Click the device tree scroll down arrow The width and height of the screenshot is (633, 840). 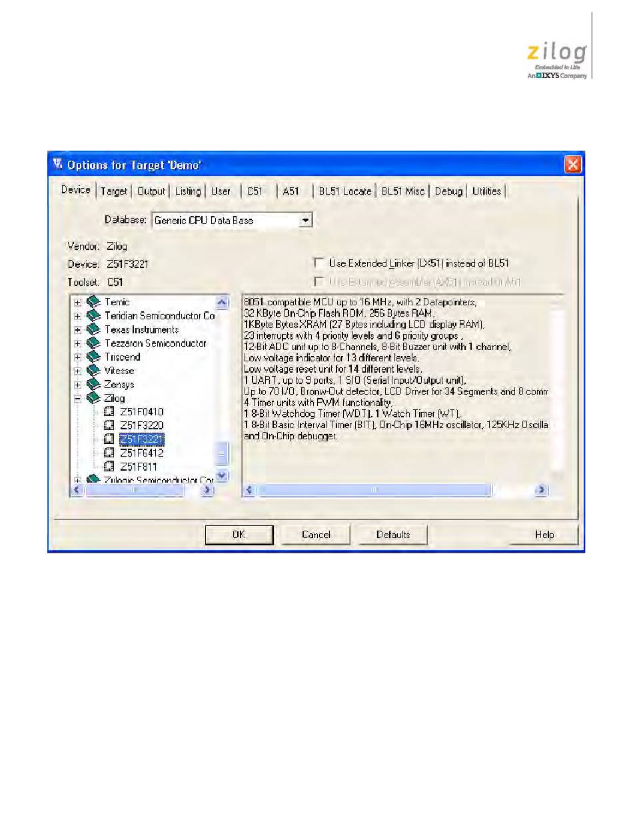point(222,476)
